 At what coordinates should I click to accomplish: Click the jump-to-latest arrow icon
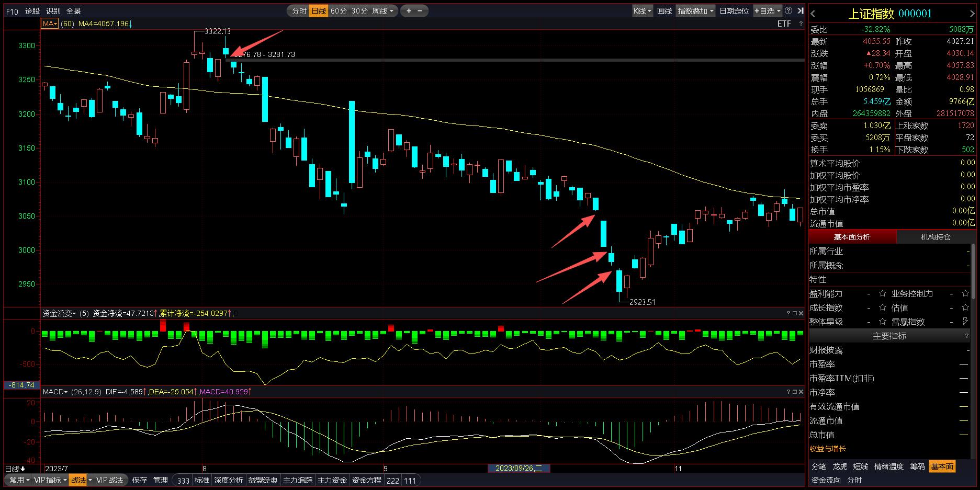pyautogui.click(x=800, y=11)
